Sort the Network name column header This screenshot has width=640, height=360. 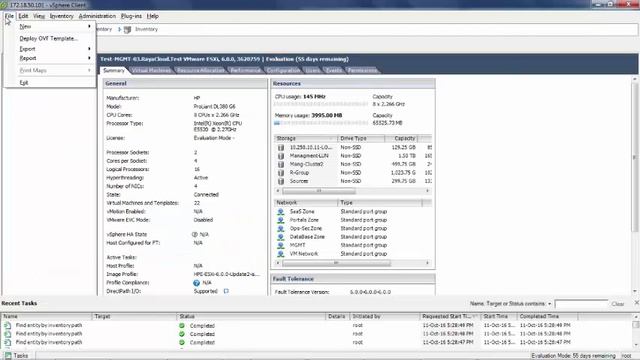tap(306, 202)
